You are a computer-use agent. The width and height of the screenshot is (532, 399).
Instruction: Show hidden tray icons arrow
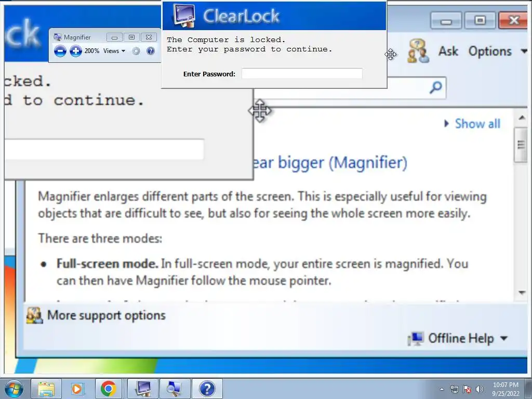[442, 389]
